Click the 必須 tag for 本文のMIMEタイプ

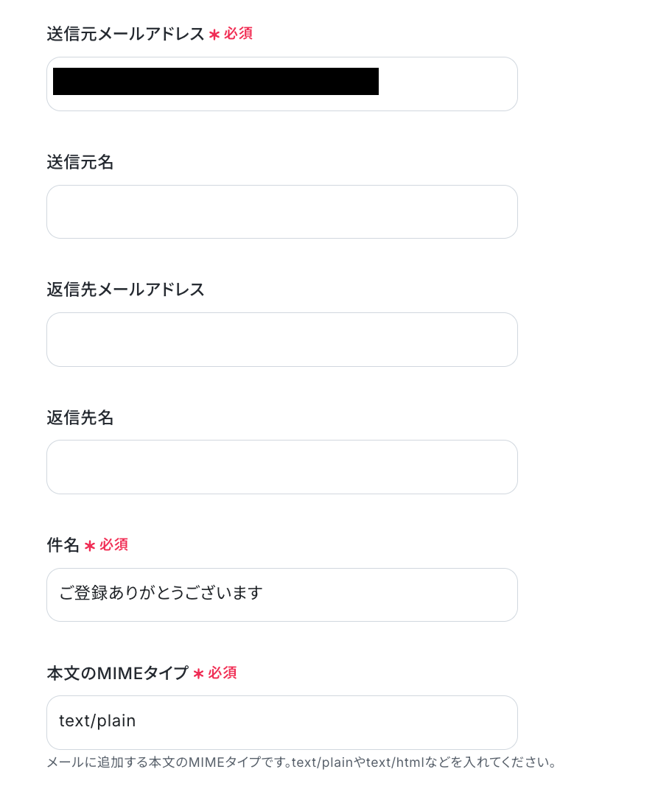[223, 673]
